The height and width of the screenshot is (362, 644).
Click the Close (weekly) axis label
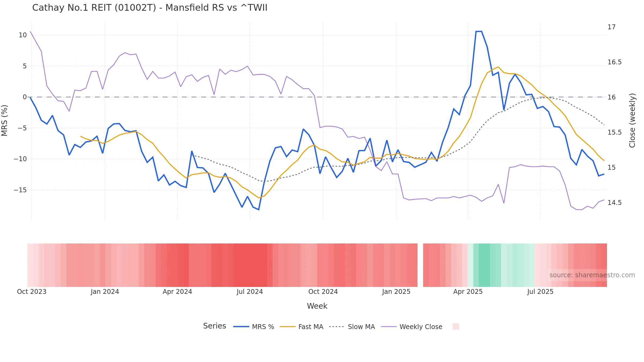click(x=632, y=120)
